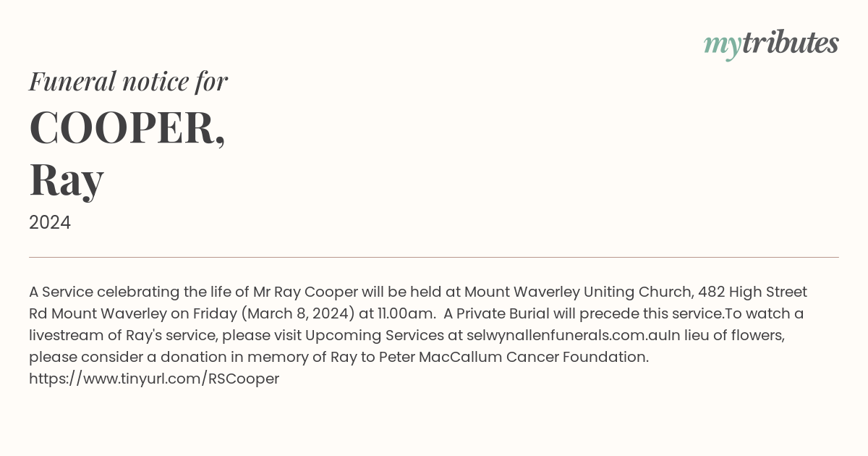Click the mytributes logo
Viewport: 868px width, 456px height.
click(x=771, y=45)
